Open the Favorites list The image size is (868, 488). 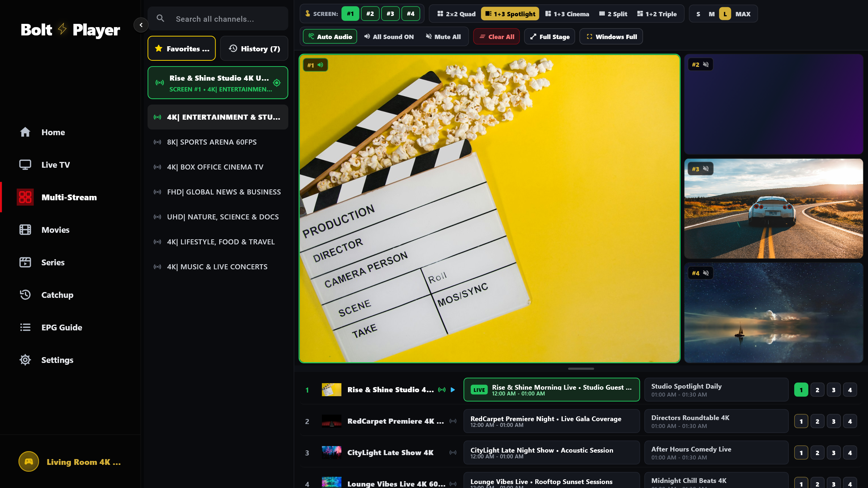182,48
